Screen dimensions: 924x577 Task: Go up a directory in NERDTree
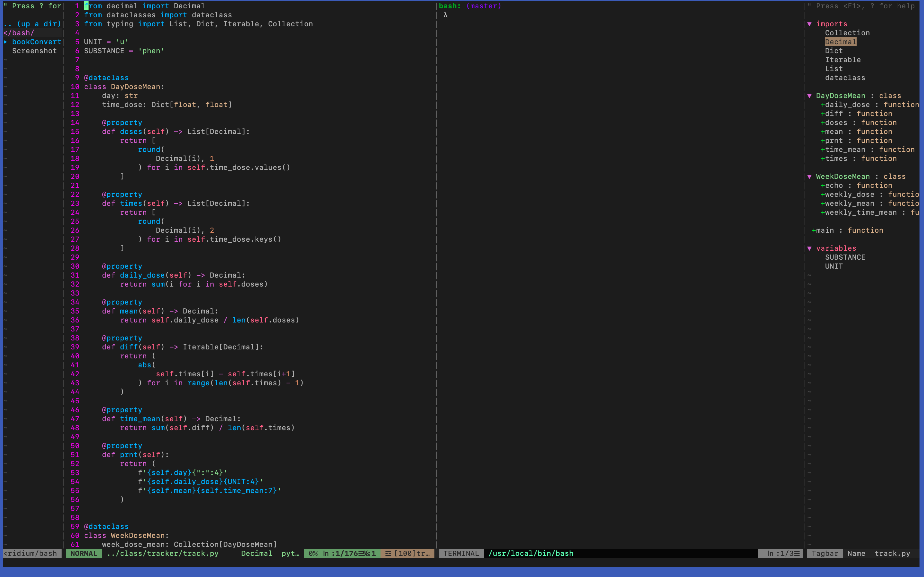[x=32, y=24]
